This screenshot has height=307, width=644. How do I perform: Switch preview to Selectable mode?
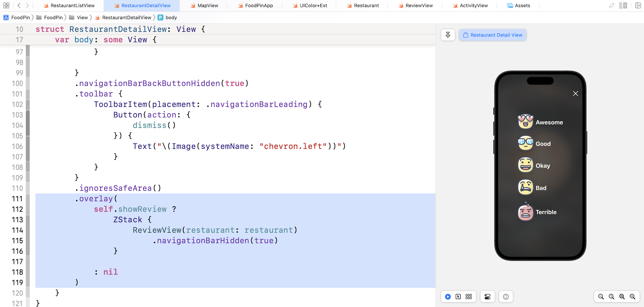pos(458,297)
